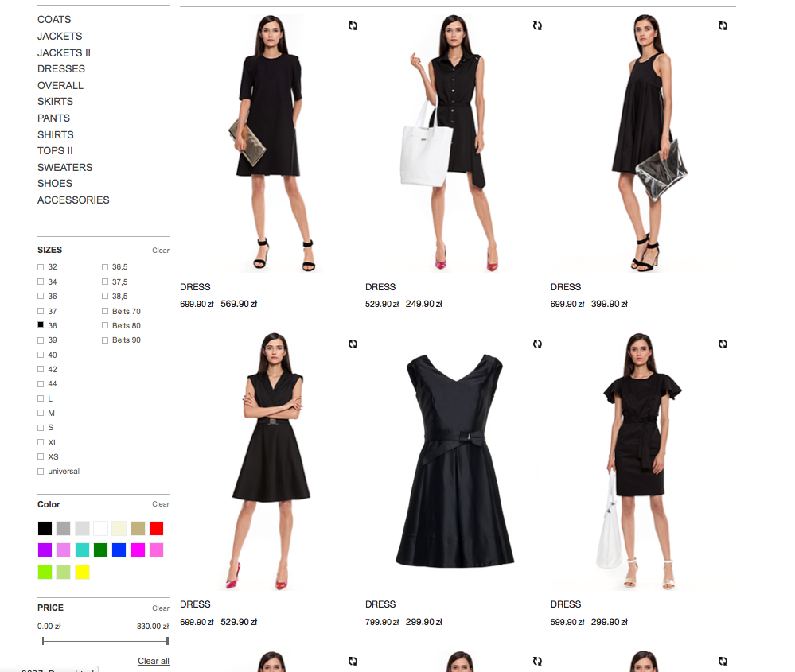Screen dimensions: 795x672
Task: Open ruffle-sleeve dress photo
Action: (x=640, y=461)
